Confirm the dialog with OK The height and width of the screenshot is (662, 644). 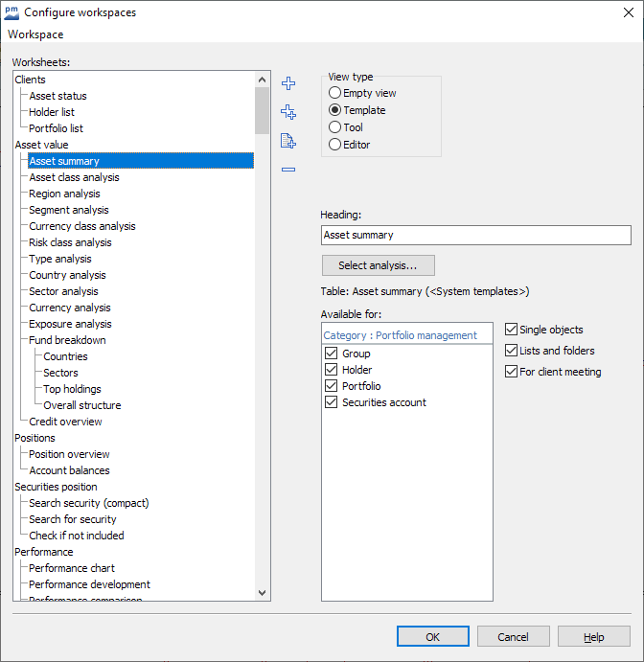click(x=433, y=637)
